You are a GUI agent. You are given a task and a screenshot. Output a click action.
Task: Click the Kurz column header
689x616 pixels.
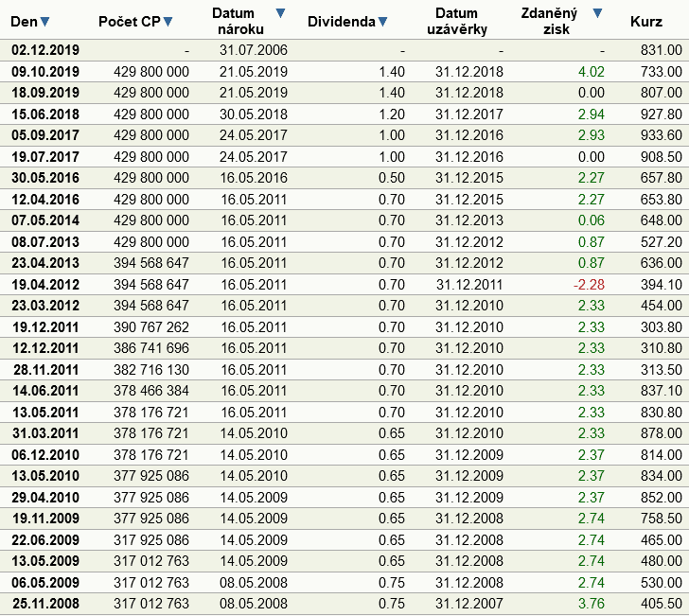point(645,22)
